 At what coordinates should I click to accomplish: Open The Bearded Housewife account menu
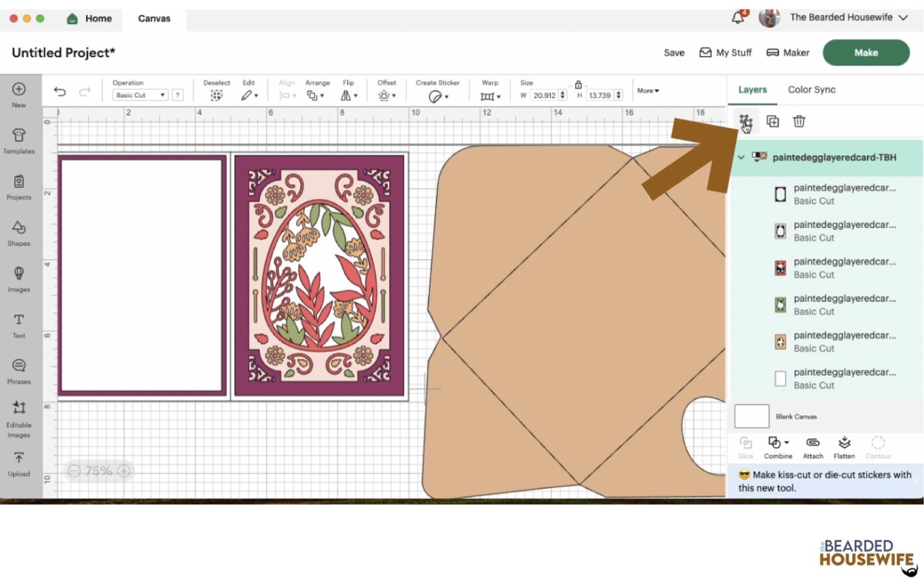click(841, 17)
